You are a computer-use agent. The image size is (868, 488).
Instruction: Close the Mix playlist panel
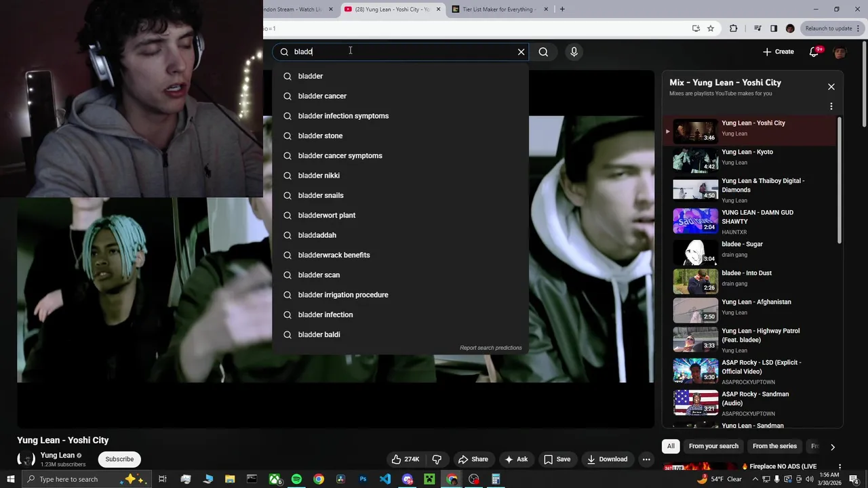point(831,87)
